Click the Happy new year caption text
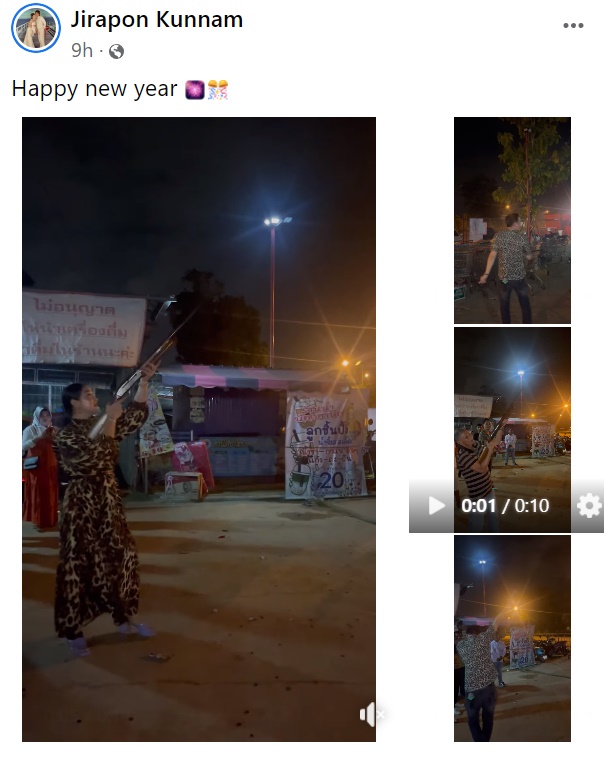The width and height of the screenshot is (604, 761). coord(95,89)
